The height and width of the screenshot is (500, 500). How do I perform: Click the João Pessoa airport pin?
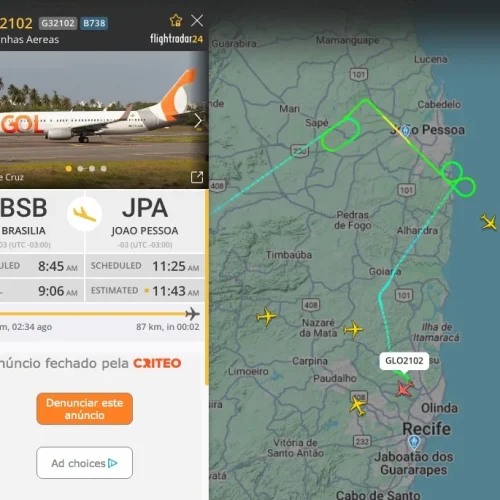point(405,131)
